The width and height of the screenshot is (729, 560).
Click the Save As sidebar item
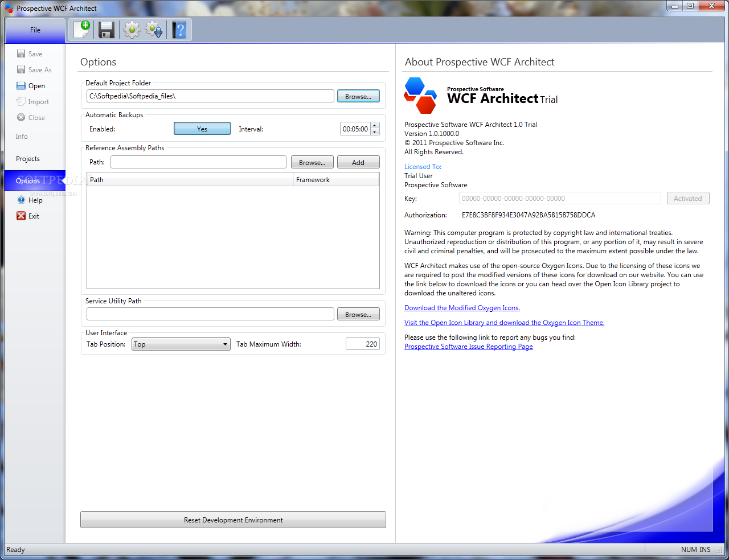click(34, 70)
